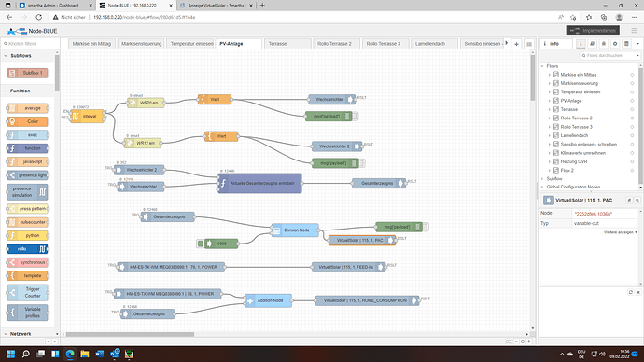Select the 'exec' palette node
The width and height of the screenshot is (644, 362).
(x=27, y=134)
